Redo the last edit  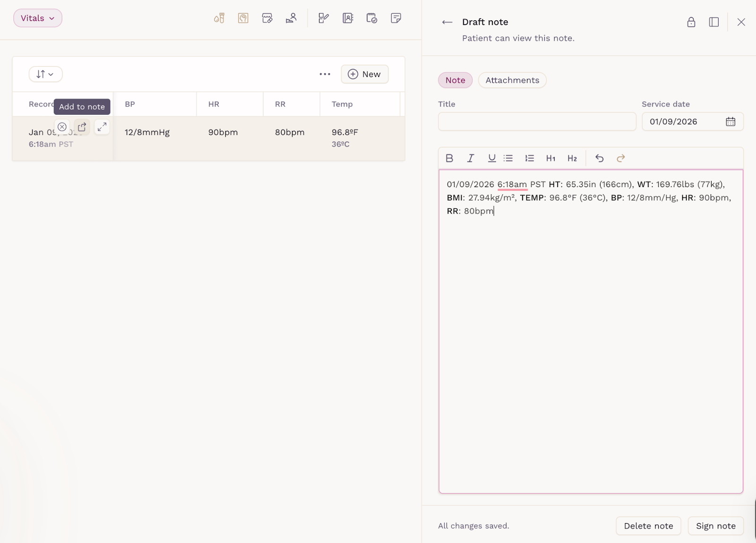point(621,158)
